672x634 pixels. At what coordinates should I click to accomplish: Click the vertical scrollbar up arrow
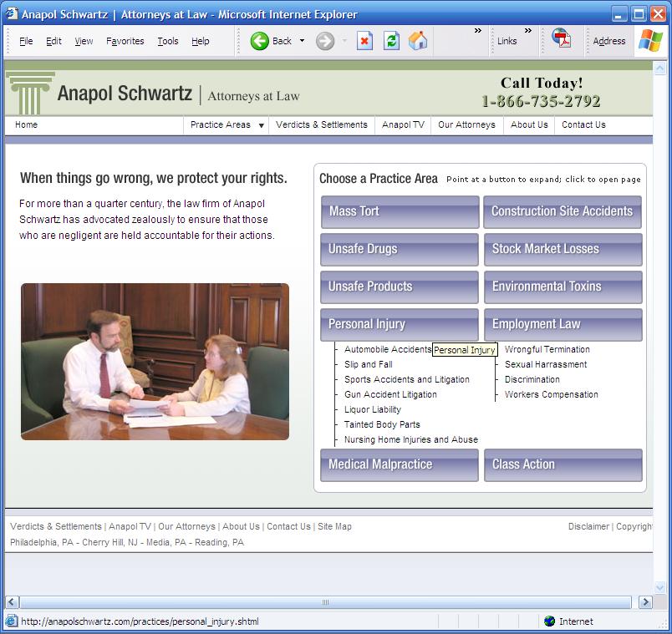tap(659, 68)
